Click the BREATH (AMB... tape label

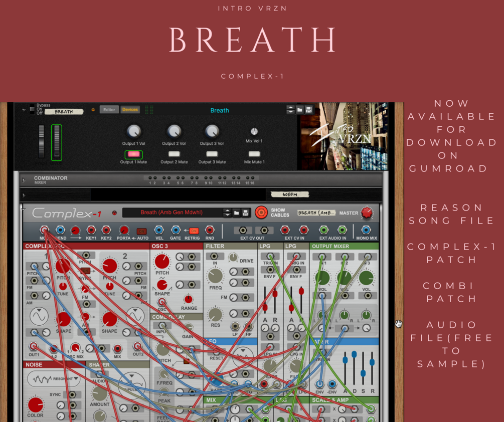coord(316,213)
